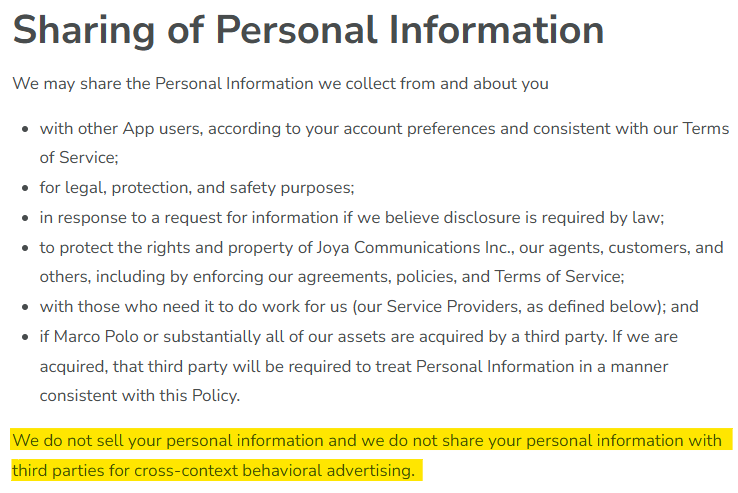Click the "cross-context behavioral advertising" phrase

point(274,470)
